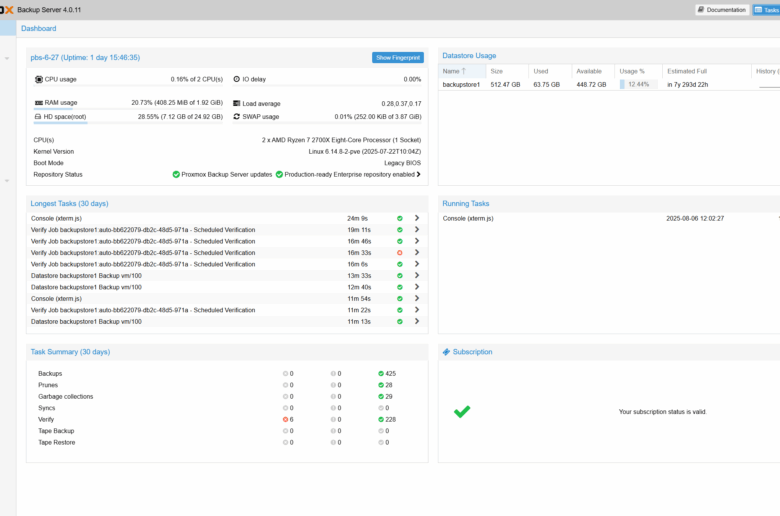The height and width of the screenshot is (516, 780).
Task: Click the CPU usage chip icon
Action: pyautogui.click(x=39, y=79)
